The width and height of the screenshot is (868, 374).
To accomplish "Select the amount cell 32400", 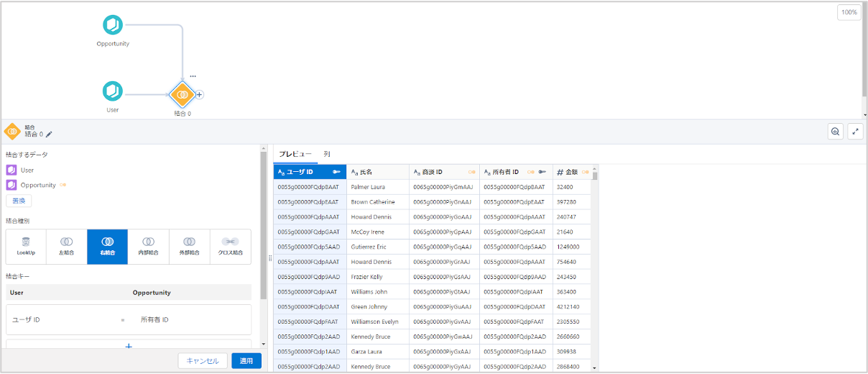I will (571, 187).
